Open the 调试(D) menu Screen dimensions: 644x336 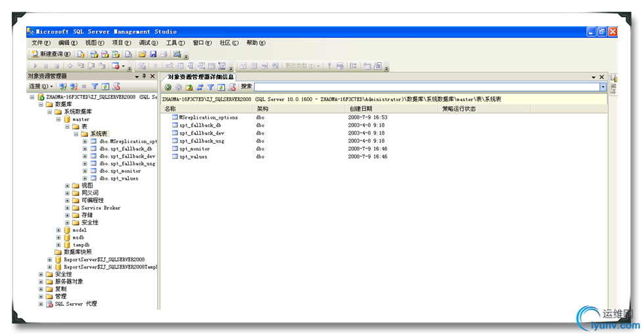point(149,43)
